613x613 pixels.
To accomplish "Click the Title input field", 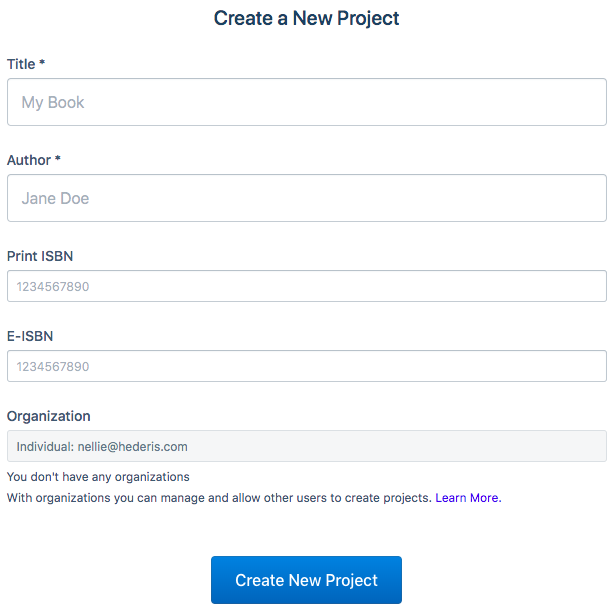I will click(x=306, y=102).
